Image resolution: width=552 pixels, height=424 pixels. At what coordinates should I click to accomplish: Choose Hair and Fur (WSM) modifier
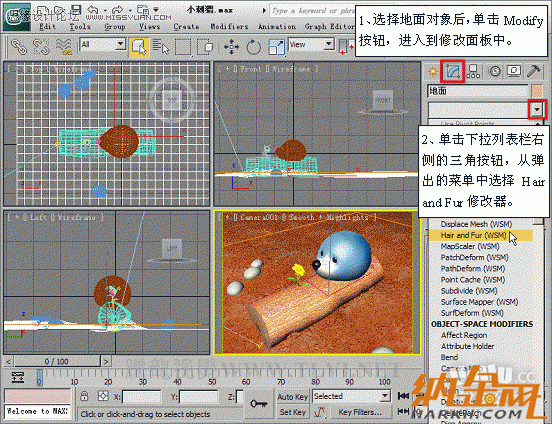click(x=473, y=235)
